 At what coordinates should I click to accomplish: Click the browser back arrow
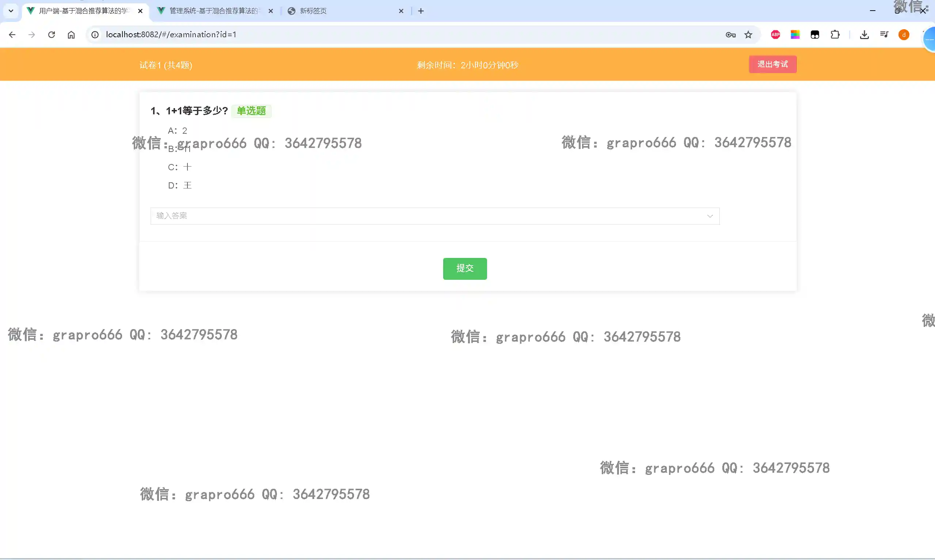12,35
